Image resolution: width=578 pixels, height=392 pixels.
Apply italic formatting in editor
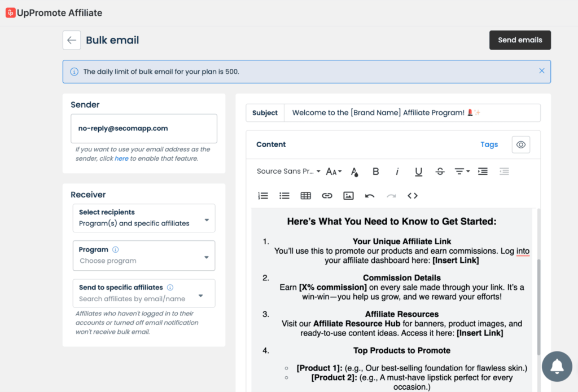click(397, 171)
